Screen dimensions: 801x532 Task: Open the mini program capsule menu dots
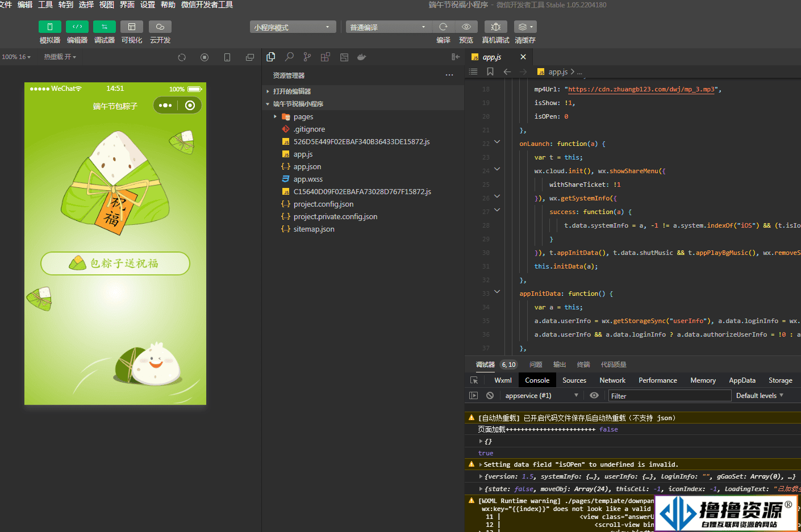(165, 105)
